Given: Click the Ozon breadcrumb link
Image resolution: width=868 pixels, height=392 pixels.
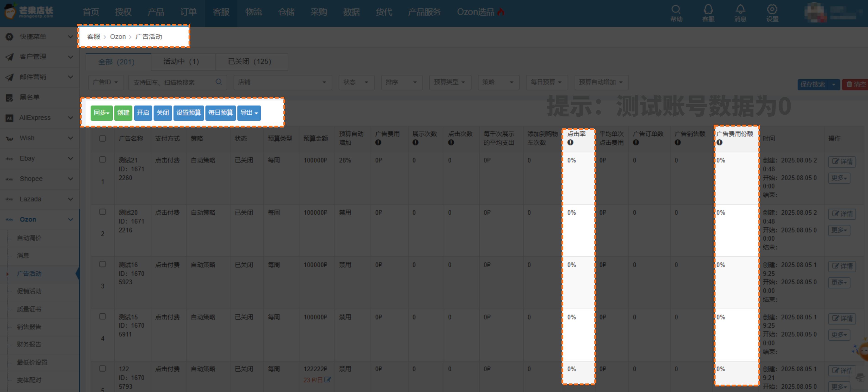Looking at the screenshot, I should pos(118,37).
